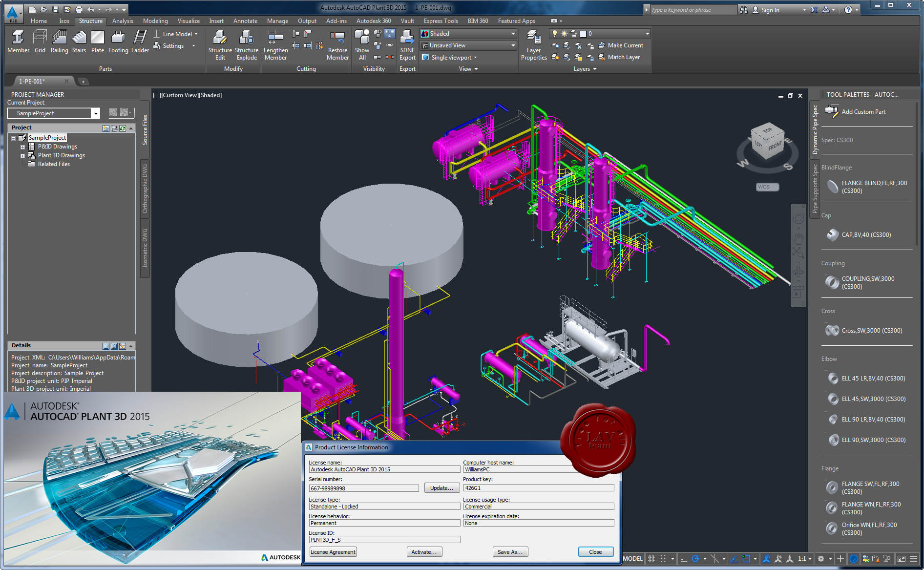Click the Open folder icon in quick access toolbar
The height and width of the screenshot is (570, 924).
click(44, 9)
